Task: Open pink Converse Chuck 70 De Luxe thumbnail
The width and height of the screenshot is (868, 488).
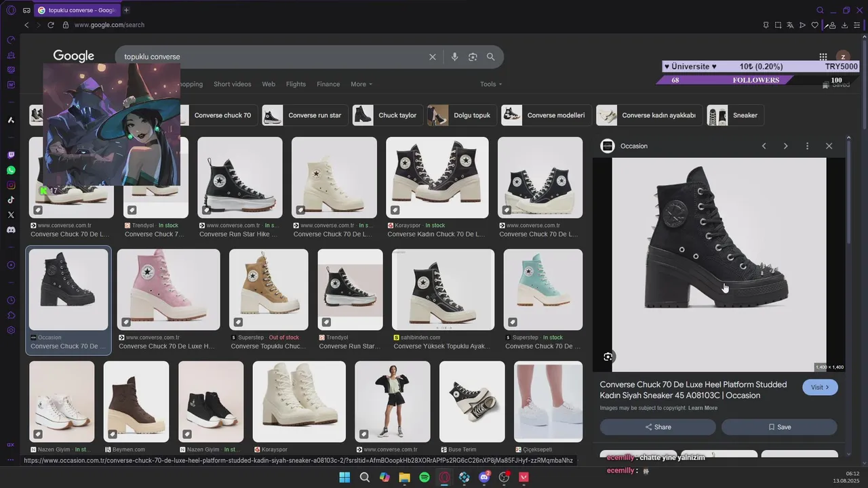Action: click(x=169, y=289)
